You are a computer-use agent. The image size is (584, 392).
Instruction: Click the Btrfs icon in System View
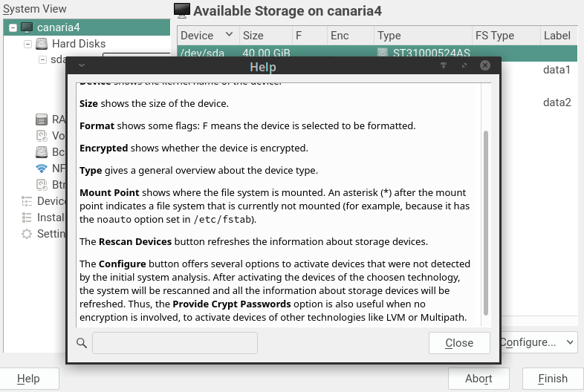click(x=42, y=185)
